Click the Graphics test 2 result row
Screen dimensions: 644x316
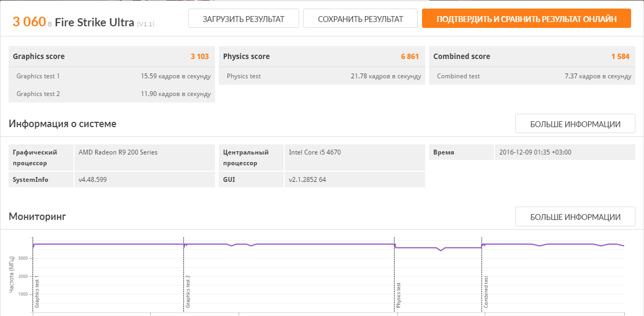coord(112,94)
